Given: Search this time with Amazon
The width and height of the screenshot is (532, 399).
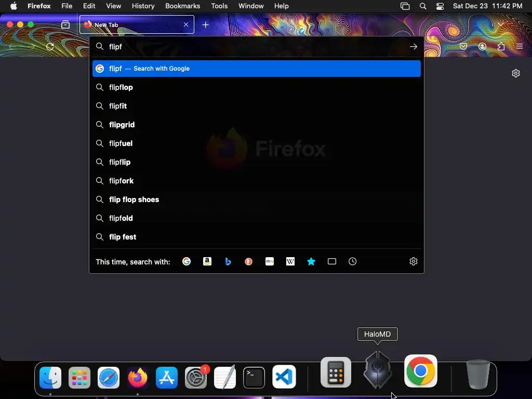Looking at the screenshot, I should (x=207, y=261).
